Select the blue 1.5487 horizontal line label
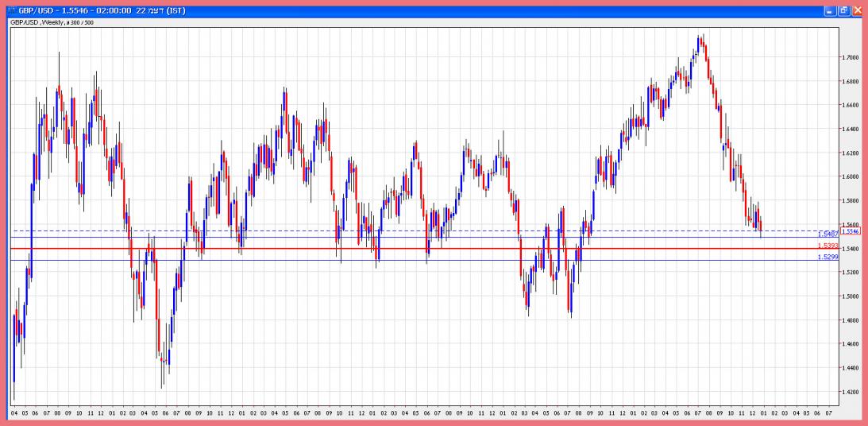Image resolution: width=868 pixels, height=426 pixels. click(828, 234)
